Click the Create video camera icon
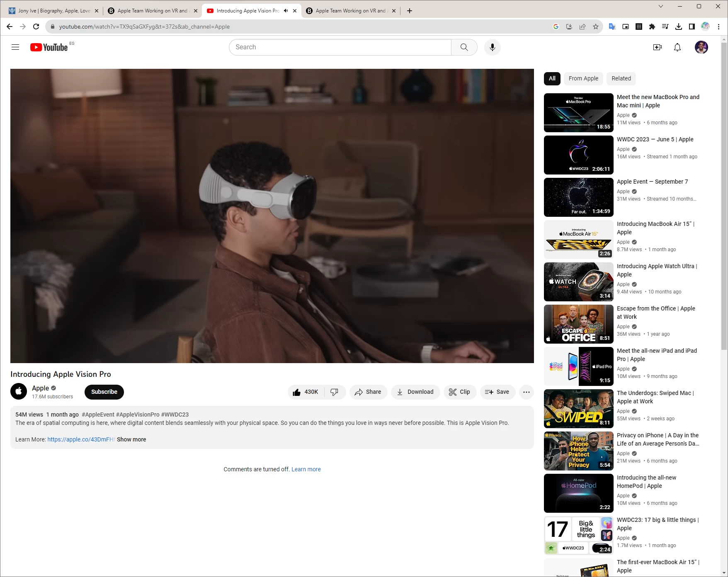728x577 pixels. click(657, 47)
